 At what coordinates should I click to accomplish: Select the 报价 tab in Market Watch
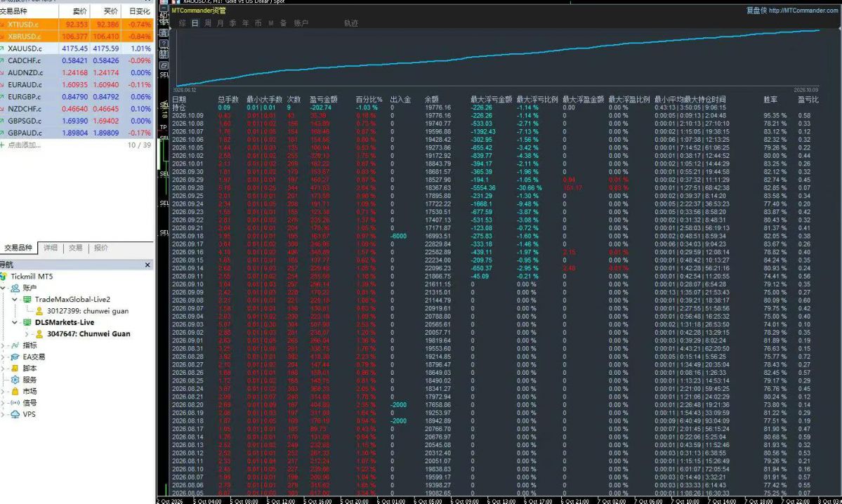(x=101, y=248)
